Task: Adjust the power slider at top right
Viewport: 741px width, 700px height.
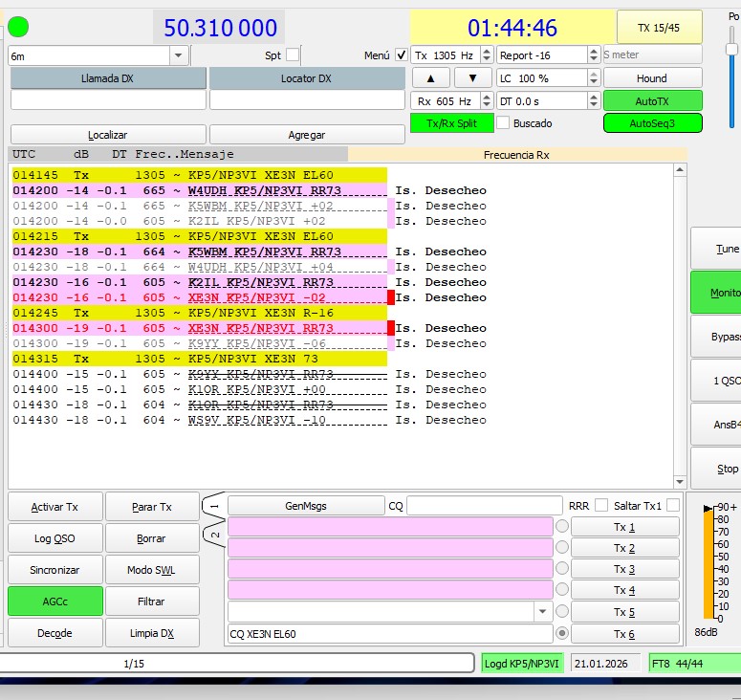Action: [x=731, y=48]
